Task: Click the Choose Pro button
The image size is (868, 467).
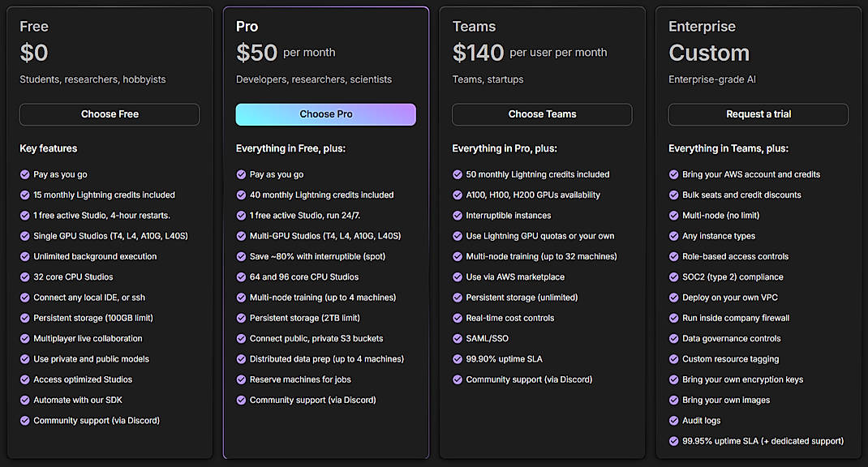Action: coord(325,114)
